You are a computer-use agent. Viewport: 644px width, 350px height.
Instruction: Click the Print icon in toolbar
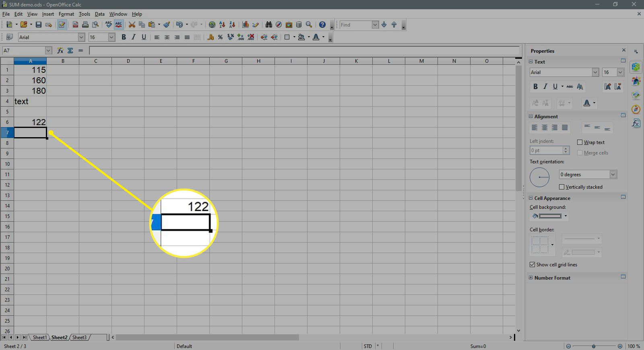tap(85, 25)
